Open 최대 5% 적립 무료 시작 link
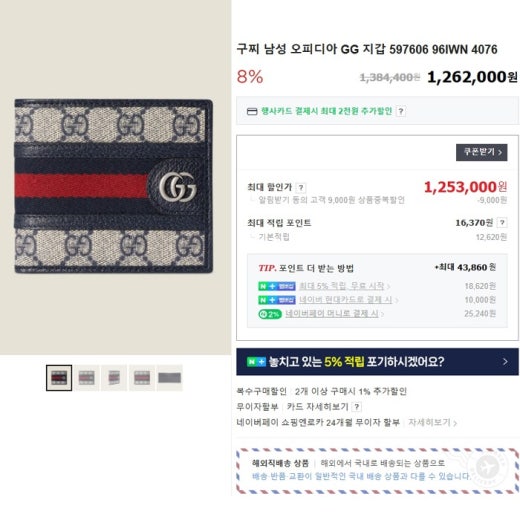The width and height of the screenshot is (520, 520). pos(342,286)
